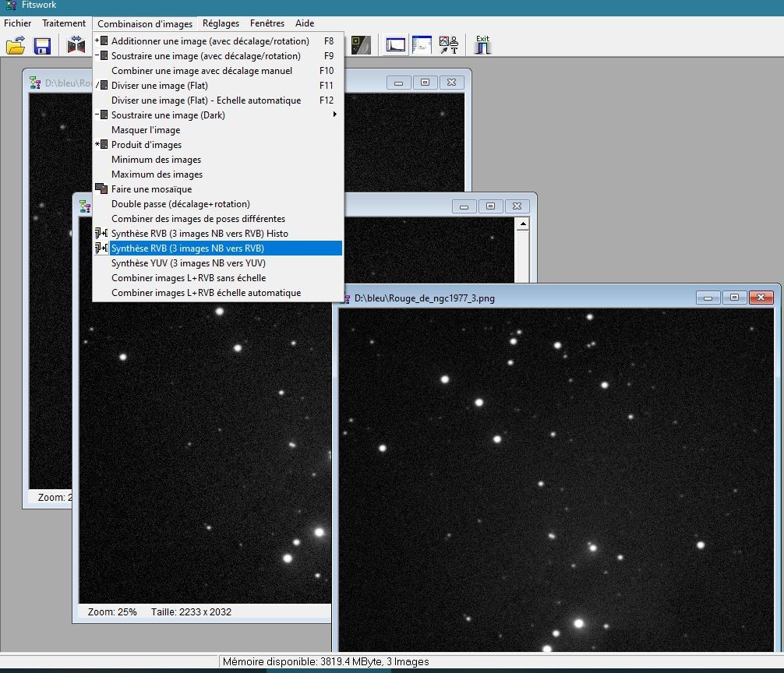Open the Aide menu
The height and width of the screenshot is (673, 784).
305,23
